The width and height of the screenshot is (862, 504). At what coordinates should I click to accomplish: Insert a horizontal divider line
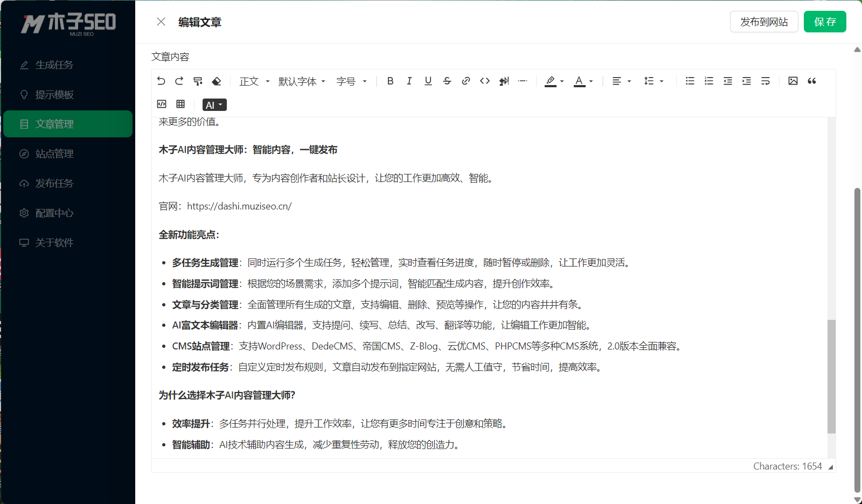pyautogui.click(x=523, y=81)
